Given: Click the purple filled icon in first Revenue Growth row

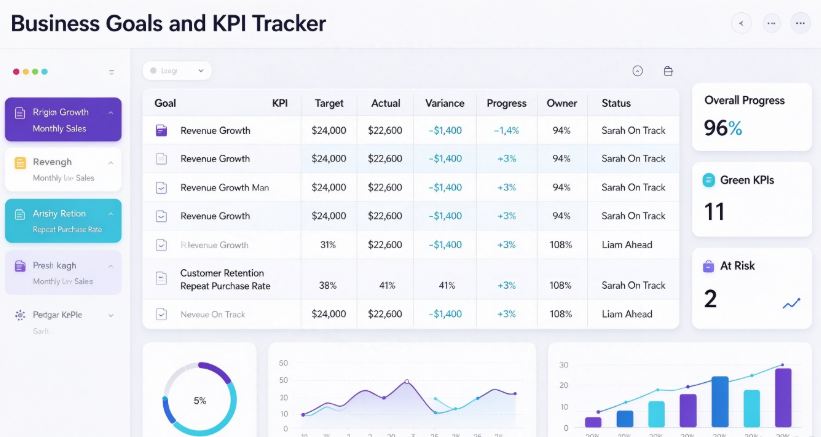Looking at the screenshot, I should (161, 130).
